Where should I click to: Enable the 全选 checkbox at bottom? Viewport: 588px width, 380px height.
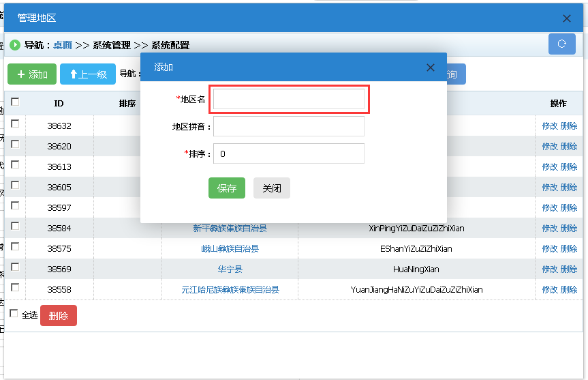(x=14, y=314)
